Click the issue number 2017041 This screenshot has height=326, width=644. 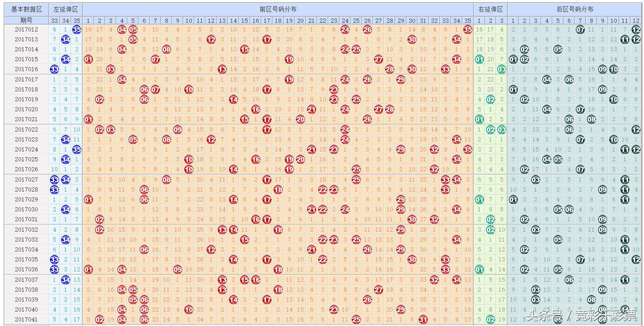pos(26,319)
